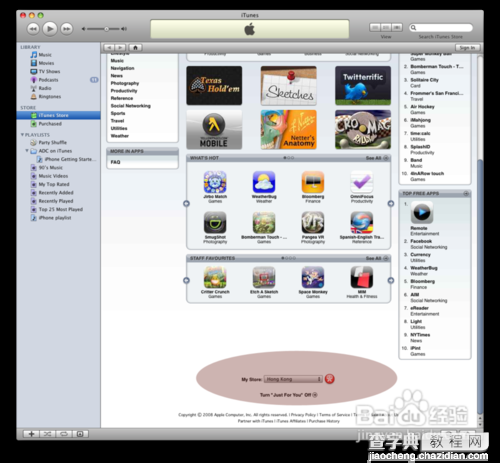500x463 pixels.
Task: Open the Critter Crunch app icon
Action: tap(215, 277)
